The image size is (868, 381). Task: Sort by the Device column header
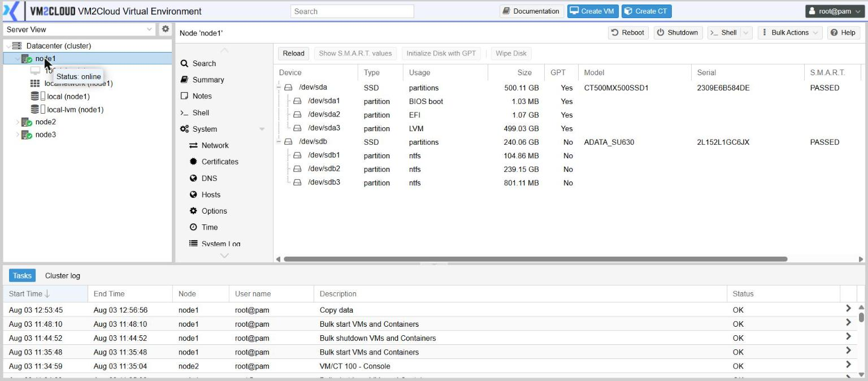(316, 72)
